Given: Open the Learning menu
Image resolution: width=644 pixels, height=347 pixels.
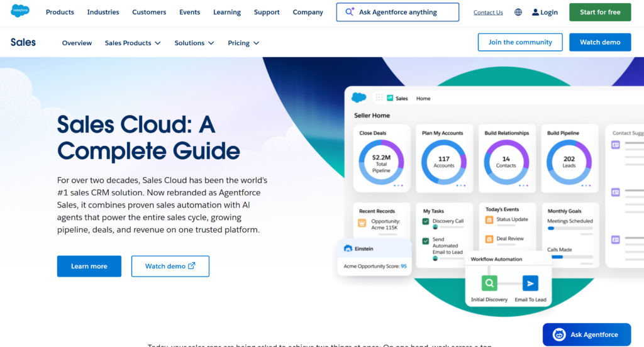Looking at the screenshot, I should [226, 12].
